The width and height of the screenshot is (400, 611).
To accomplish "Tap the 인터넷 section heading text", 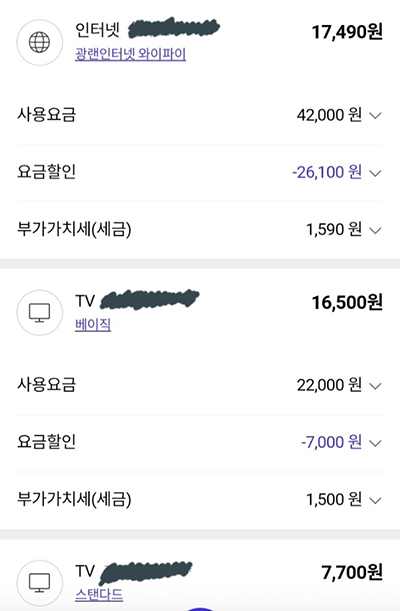I will click(x=97, y=30).
